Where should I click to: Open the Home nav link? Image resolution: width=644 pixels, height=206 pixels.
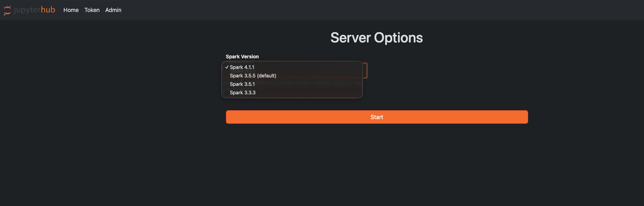[71, 10]
